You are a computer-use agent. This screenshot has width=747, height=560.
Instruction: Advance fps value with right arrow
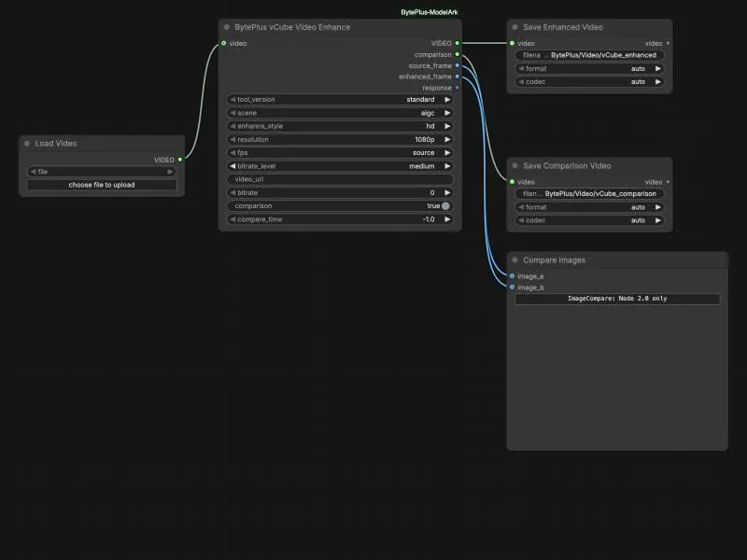click(x=447, y=153)
